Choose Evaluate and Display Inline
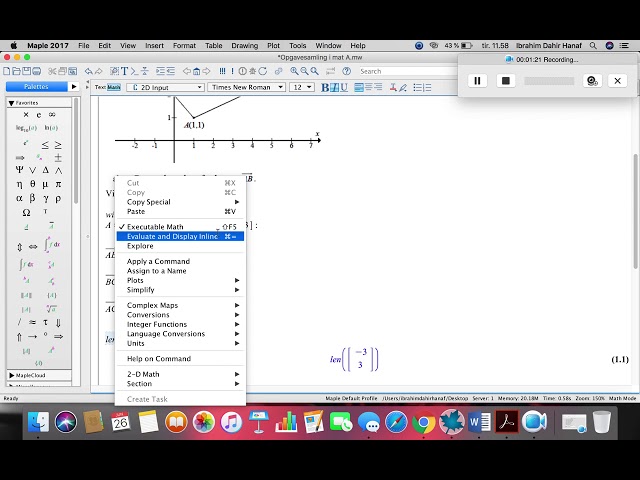Viewport: 640px width, 480px height. click(x=172, y=237)
